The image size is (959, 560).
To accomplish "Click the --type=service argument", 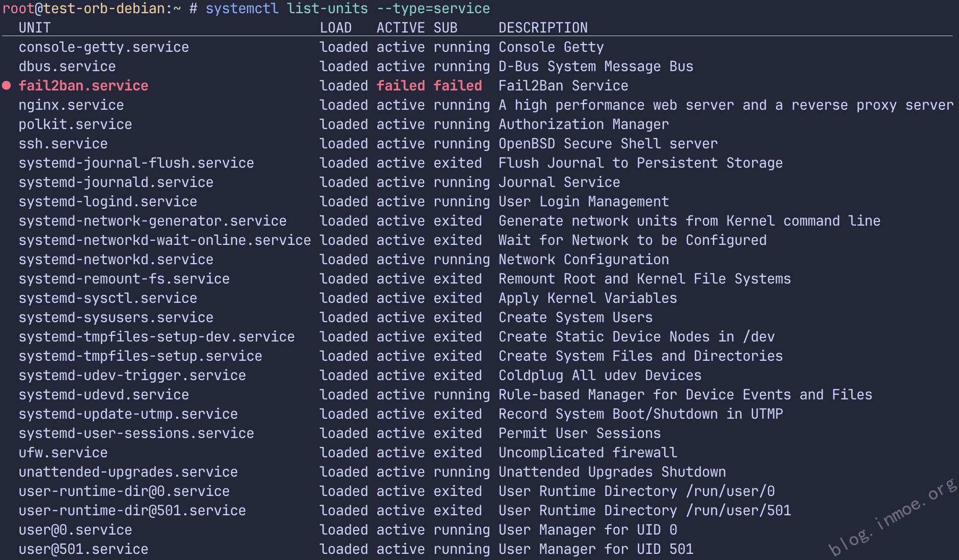I will (x=433, y=9).
